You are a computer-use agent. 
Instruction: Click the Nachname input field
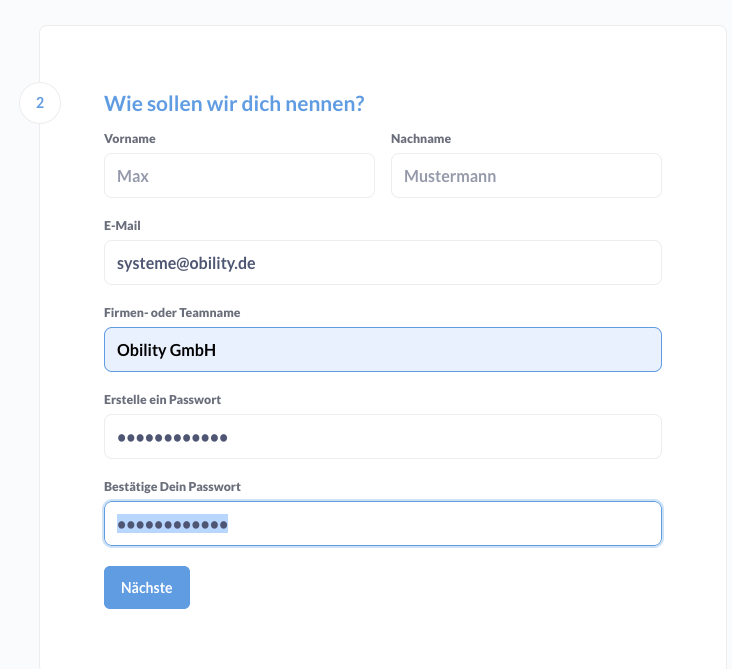(x=526, y=176)
